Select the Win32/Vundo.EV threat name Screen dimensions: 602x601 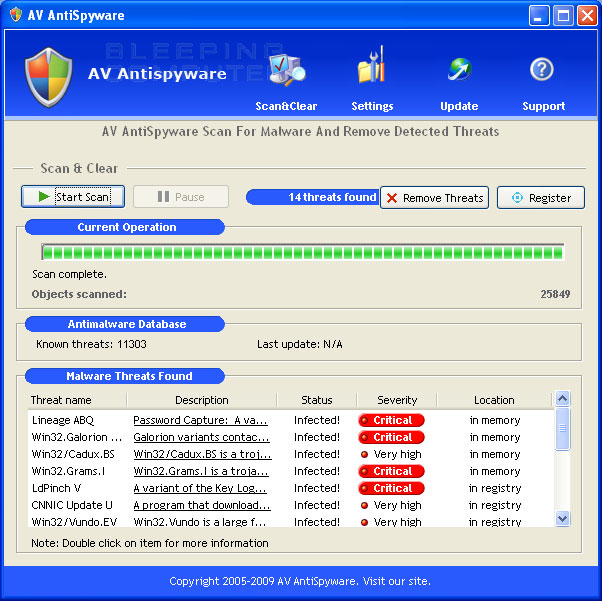74,522
